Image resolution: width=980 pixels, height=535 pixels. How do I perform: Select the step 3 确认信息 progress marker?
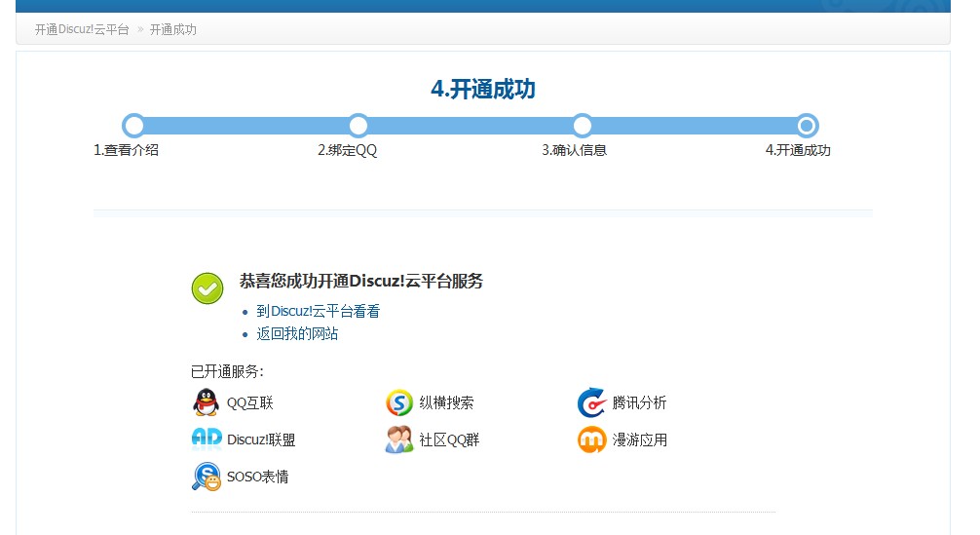[583, 126]
